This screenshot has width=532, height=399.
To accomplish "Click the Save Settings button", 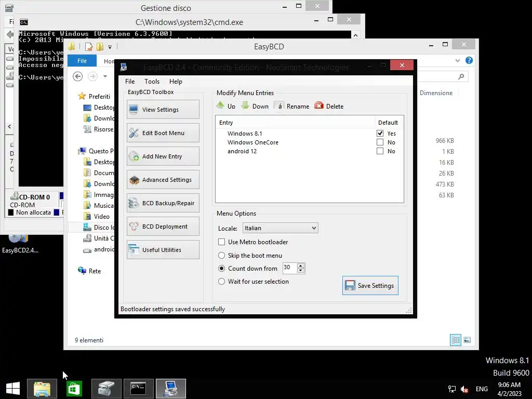I will (x=370, y=285).
